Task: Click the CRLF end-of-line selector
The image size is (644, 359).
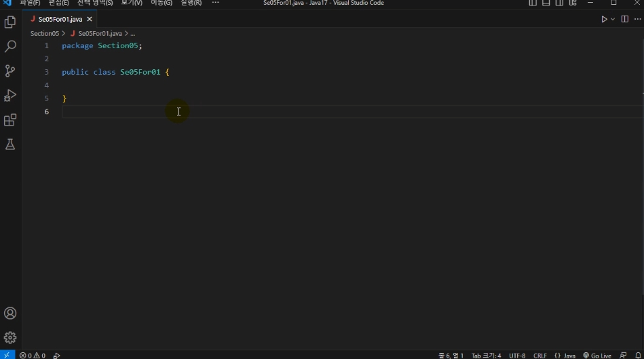Action: pos(540,355)
